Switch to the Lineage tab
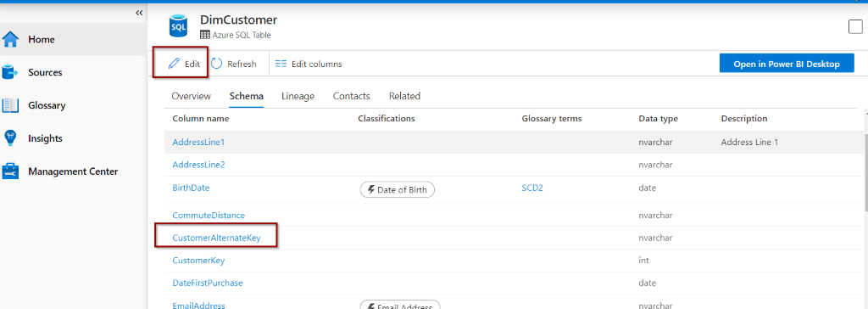The width and height of the screenshot is (868, 309). click(298, 96)
